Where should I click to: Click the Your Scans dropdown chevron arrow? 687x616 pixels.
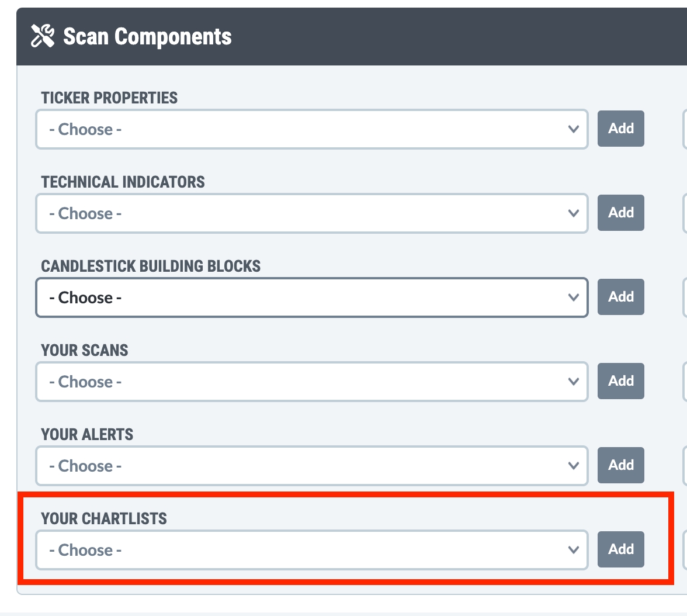click(574, 382)
